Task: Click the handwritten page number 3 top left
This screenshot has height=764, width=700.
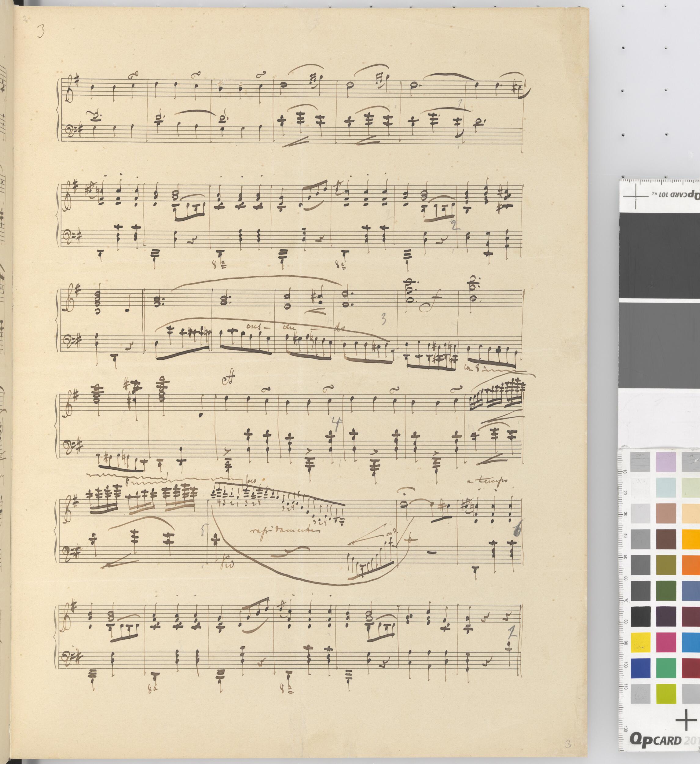Action: pyautogui.click(x=41, y=31)
